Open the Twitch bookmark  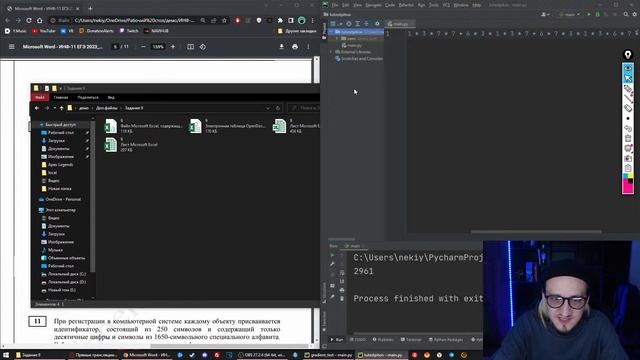129,31
